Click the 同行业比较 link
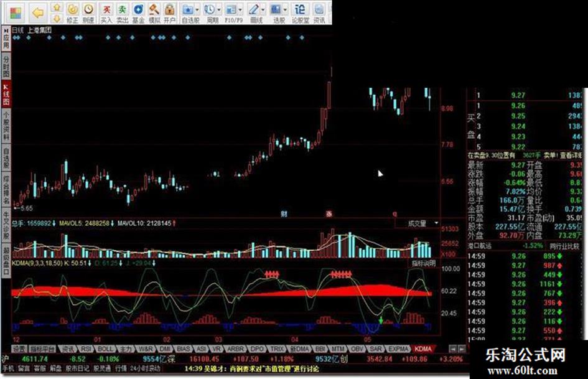Image resolution: width=588 pixels, height=379 pixels. point(564,246)
